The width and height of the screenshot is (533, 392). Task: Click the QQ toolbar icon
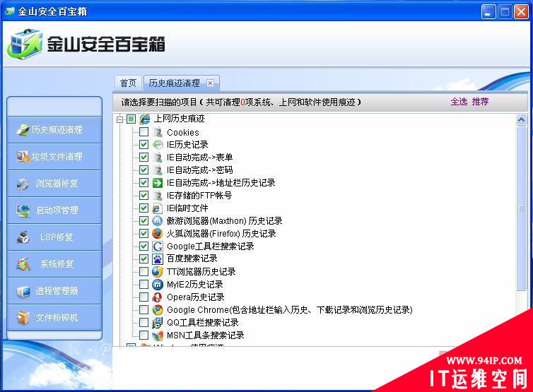158,322
